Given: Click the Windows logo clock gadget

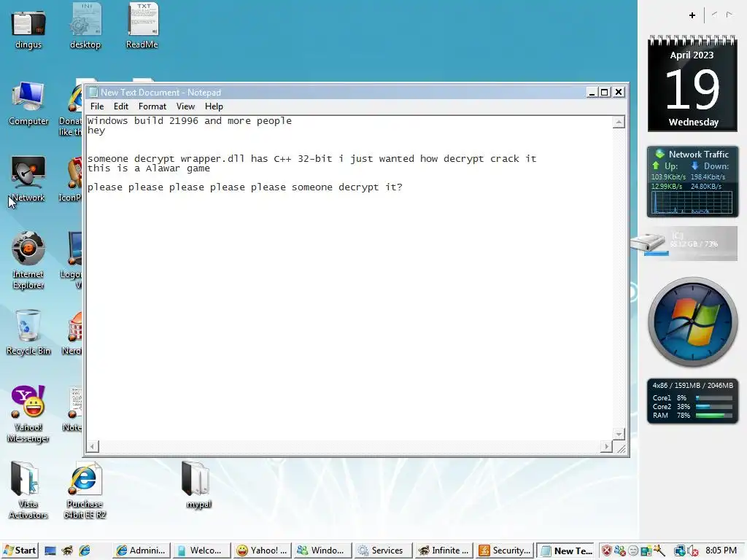Looking at the screenshot, I should (692, 322).
